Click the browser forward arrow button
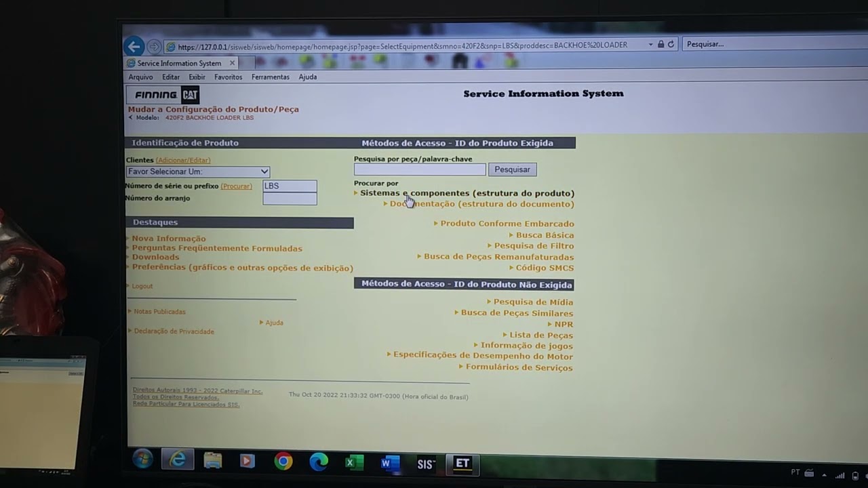The height and width of the screenshot is (488, 868). coord(154,47)
